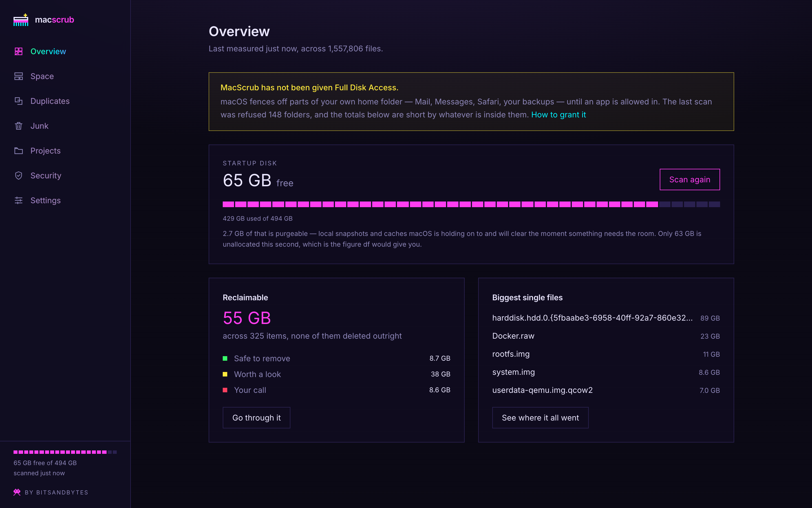Click the STARTUP DISK label
Image resolution: width=812 pixels, height=508 pixels.
[250, 163]
